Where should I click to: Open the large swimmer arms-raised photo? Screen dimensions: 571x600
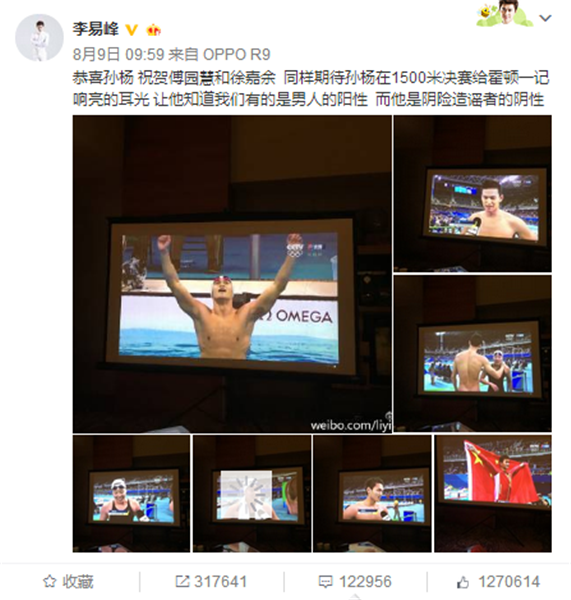click(232, 274)
